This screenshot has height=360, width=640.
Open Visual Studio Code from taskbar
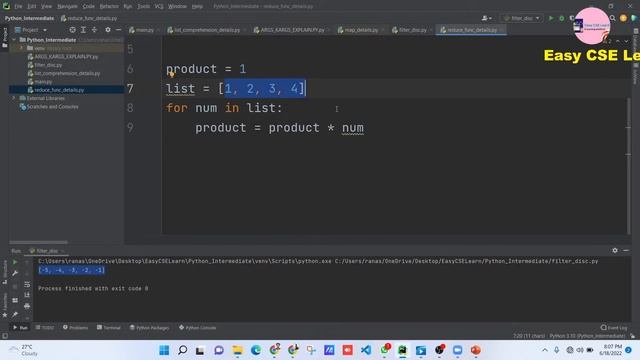click(366, 350)
